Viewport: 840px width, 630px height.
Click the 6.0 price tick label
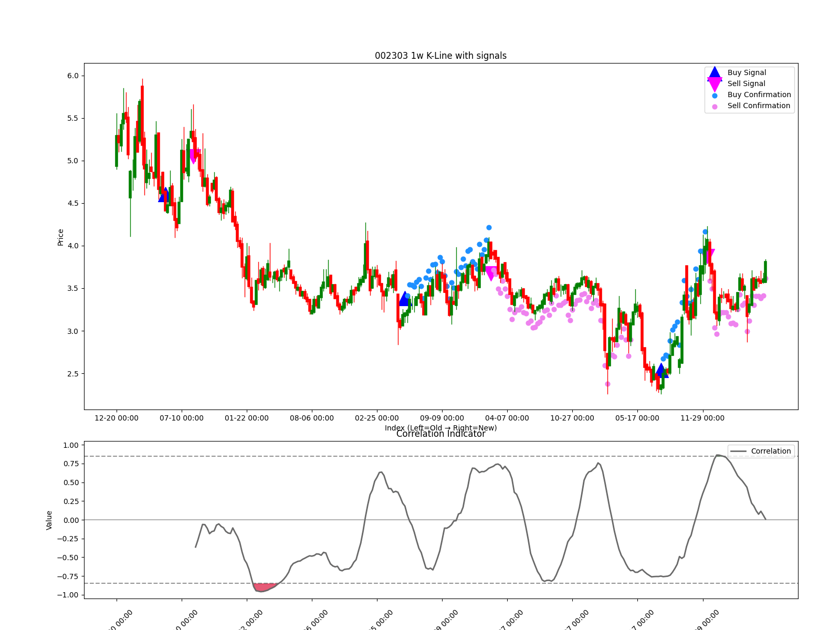[73, 76]
